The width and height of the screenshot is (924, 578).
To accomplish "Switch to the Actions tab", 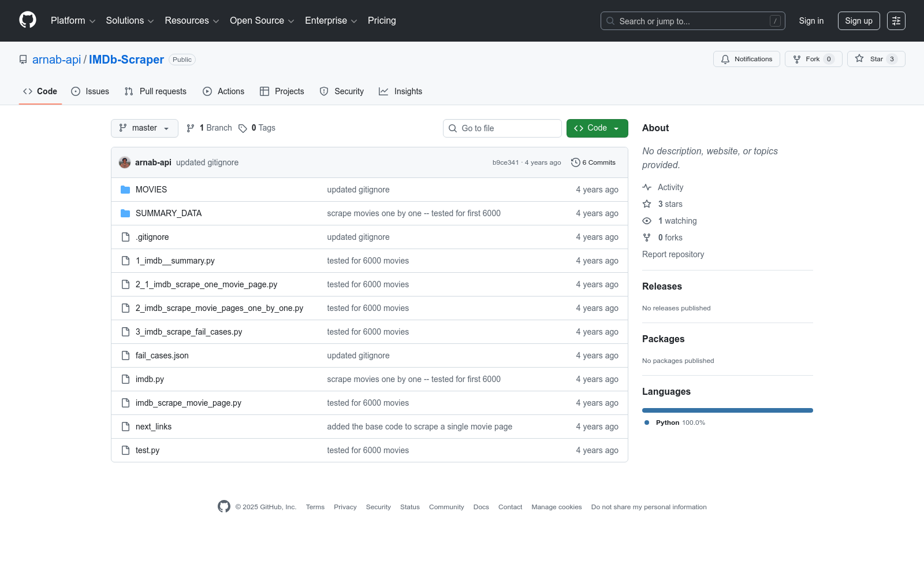I will [223, 91].
